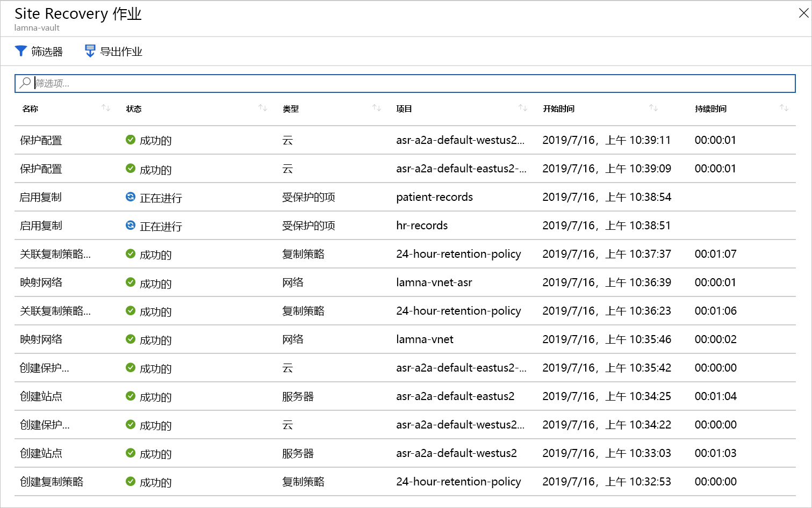Click in-progress icon for patient-records job
The height and width of the screenshot is (508, 812).
coord(131,197)
